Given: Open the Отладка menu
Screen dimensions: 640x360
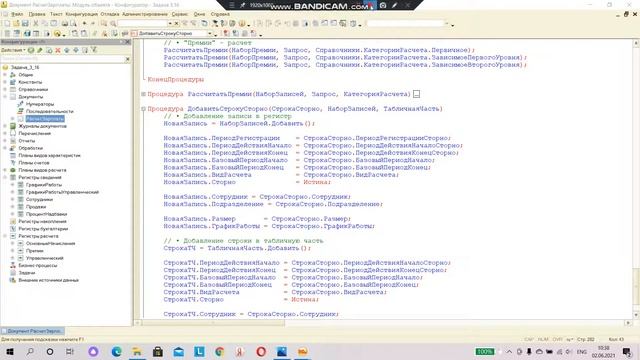Looking at the screenshot, I should tap(110, 14).
